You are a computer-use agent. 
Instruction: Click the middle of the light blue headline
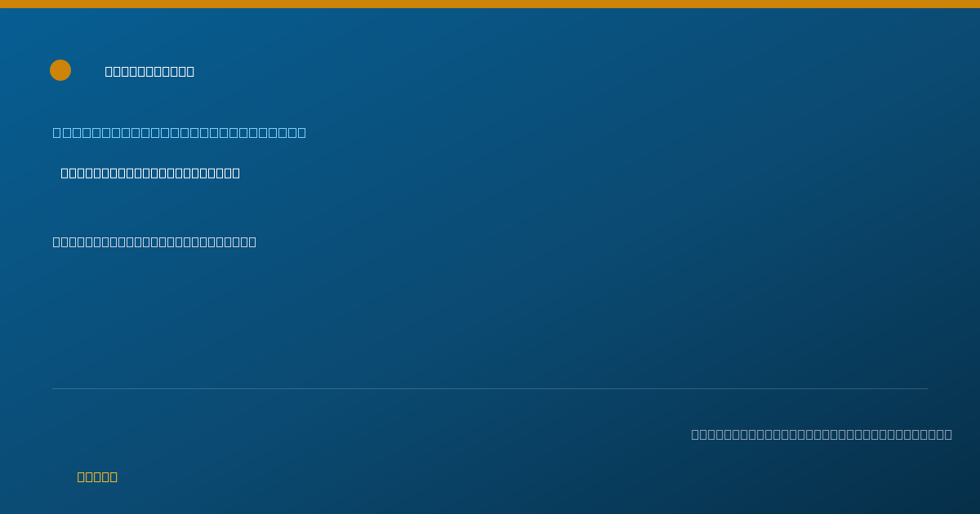point(180,132)
